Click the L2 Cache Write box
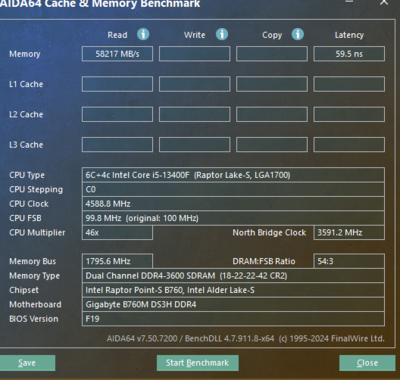400x380 pixels. [195, 114]
